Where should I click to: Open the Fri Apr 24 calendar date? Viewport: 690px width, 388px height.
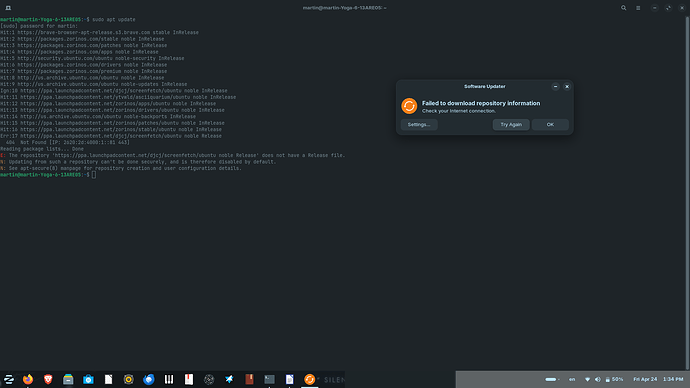(645, 379)
